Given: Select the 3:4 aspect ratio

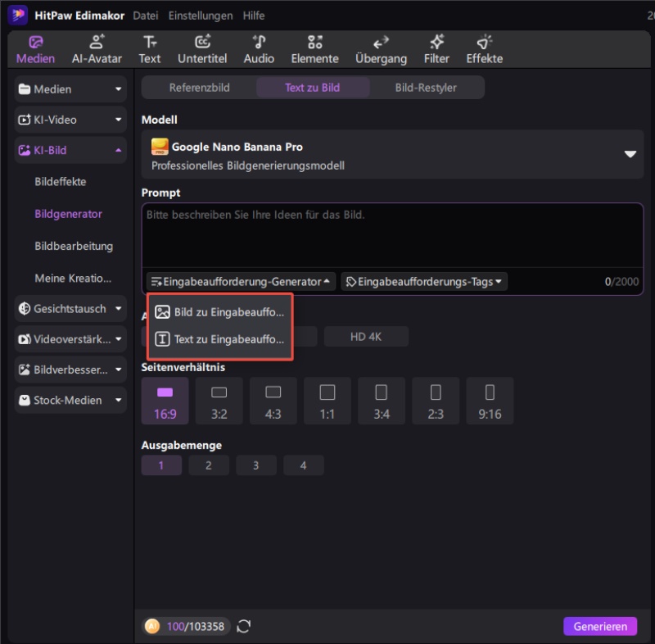Looking at the screenshot, I should click(x=382, y=401).
